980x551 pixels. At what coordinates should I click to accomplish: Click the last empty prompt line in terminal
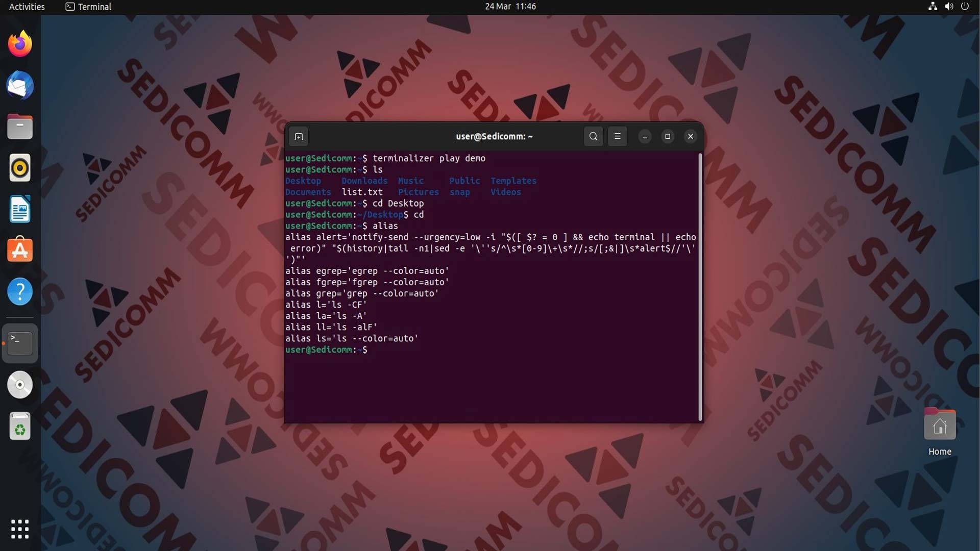(326, 349)
